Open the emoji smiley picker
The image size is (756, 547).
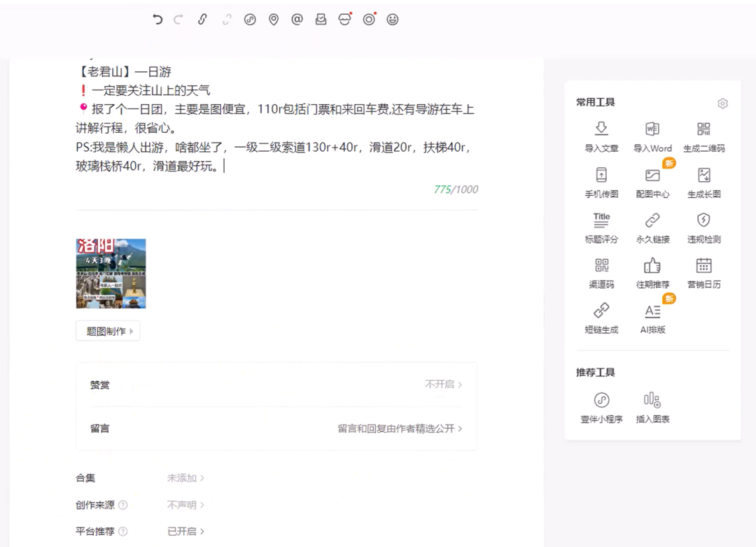(393, 20)
